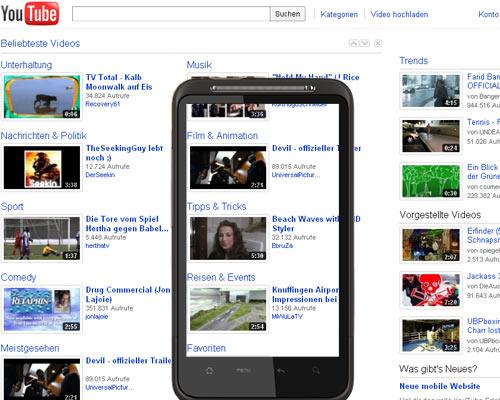Play Devil trailer thumbnail under Meistgesehen

(x=42, y=379)
